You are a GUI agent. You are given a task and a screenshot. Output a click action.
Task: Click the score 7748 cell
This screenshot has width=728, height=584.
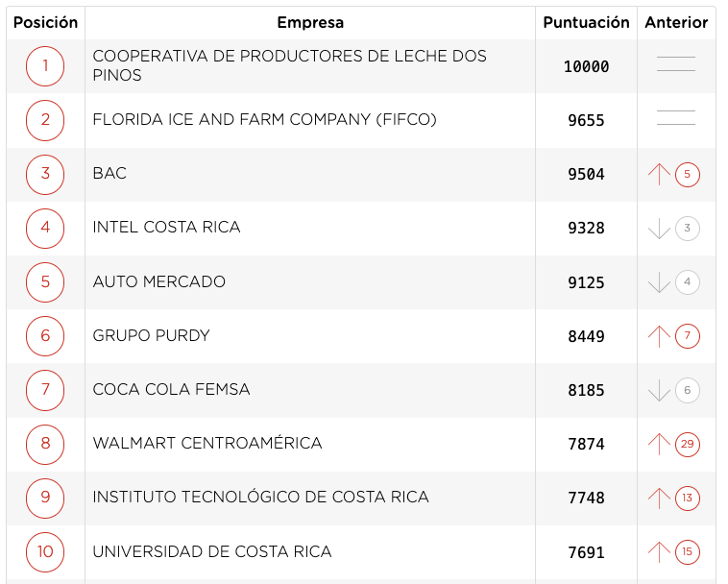pyautogui.click(x=586, y=499)
